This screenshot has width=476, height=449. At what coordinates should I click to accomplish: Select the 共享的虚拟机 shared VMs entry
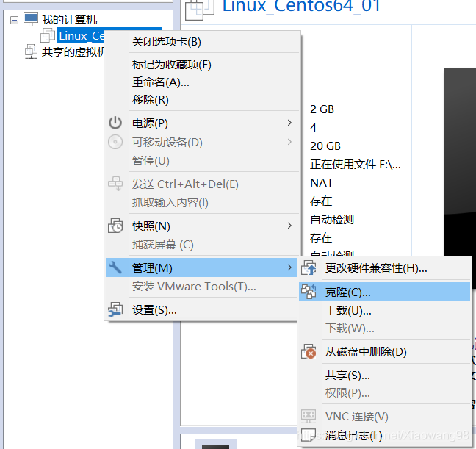(x=73, y=52)
